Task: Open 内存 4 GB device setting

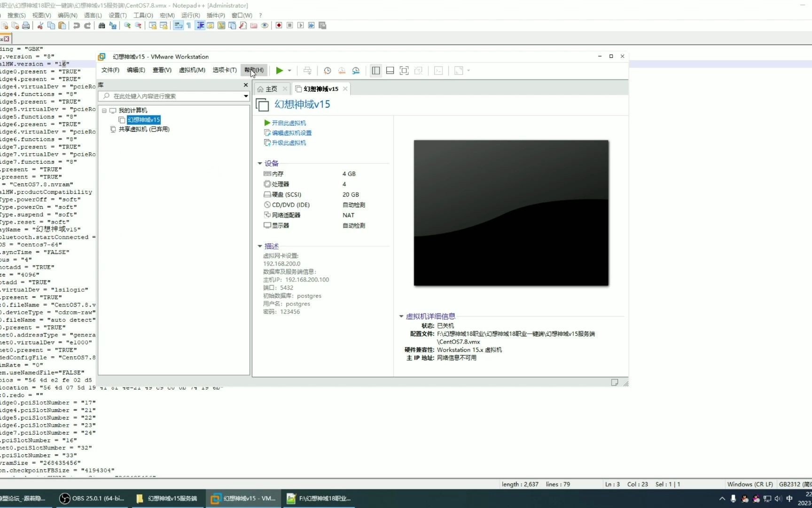Action: click(310, 174)
